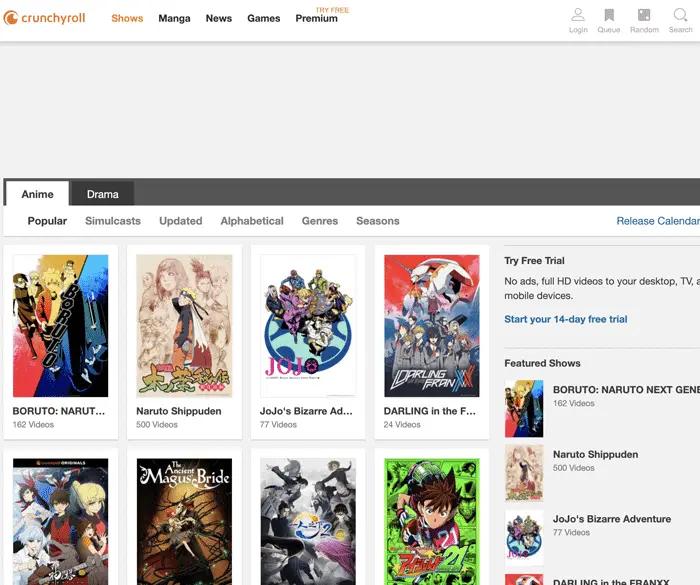Click the 'DARLING in the F...' grid title

[429, 411]
